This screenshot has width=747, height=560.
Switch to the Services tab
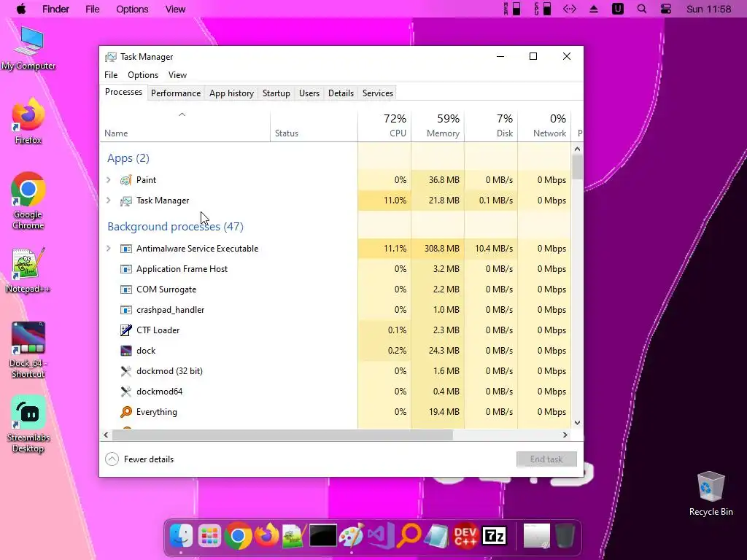coord(378,93)
